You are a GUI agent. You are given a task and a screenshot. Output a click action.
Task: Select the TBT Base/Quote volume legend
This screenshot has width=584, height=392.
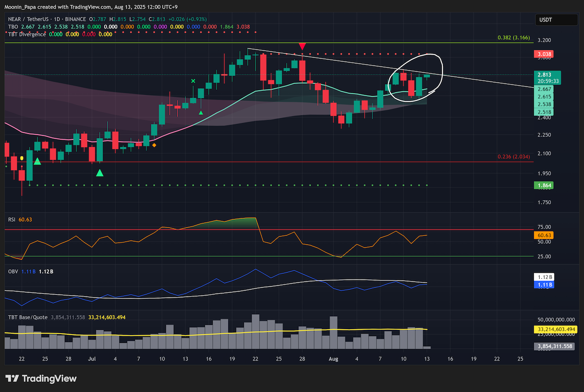click(x=27, y=317)
